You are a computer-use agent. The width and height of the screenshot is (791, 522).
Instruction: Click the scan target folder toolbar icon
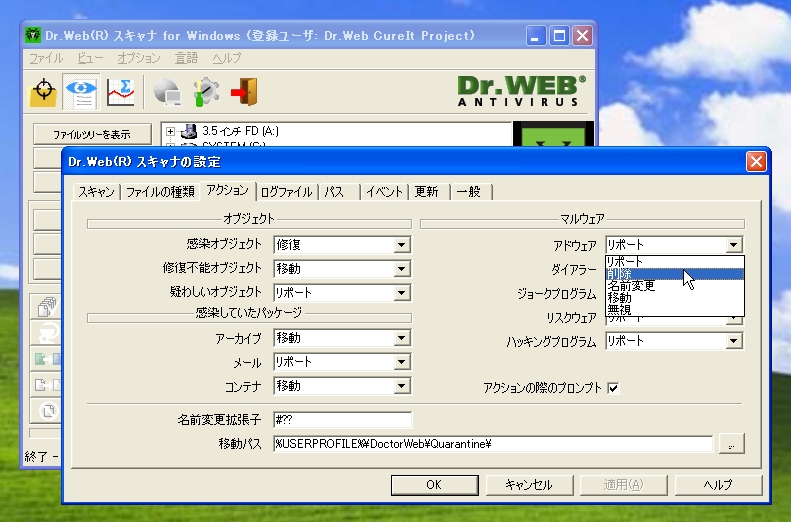[x=43, y=92]
